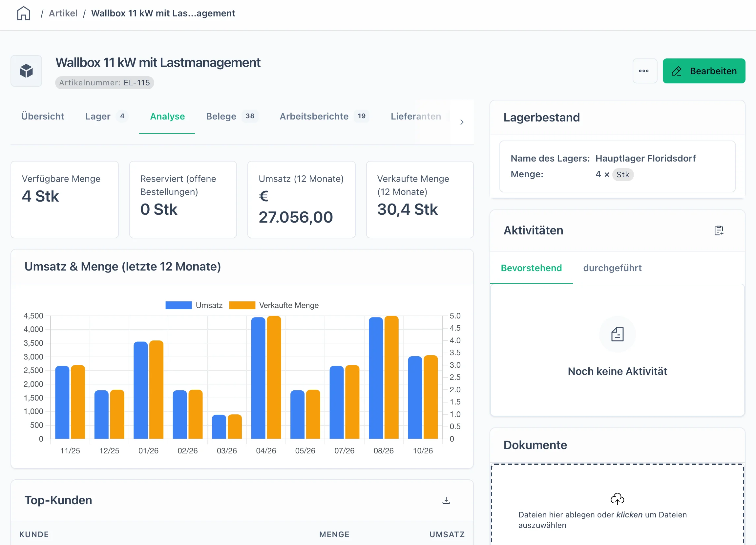Click Hauptlager Floridsdorf warehouse name

(645, 159)
